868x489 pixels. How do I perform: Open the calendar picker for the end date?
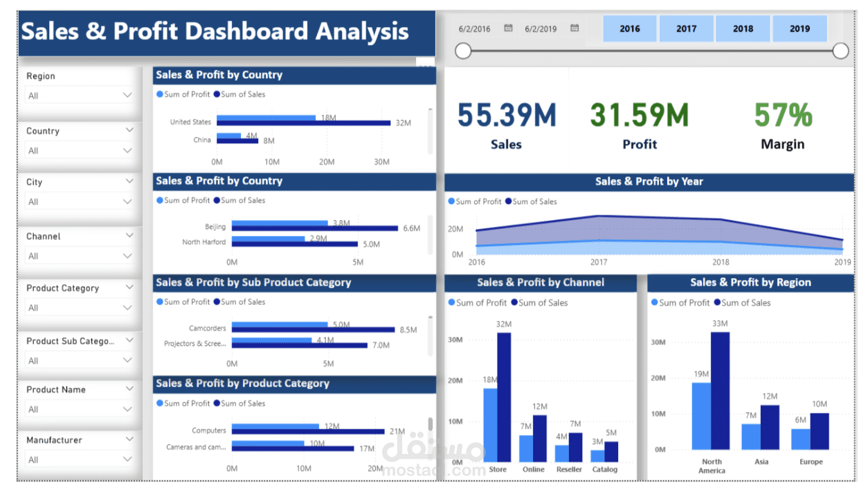point(575,28)
